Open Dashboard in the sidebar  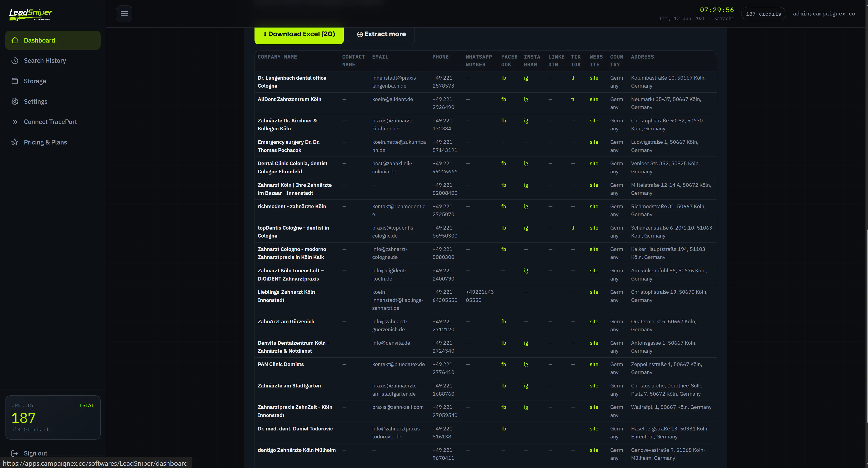[x=53, y=40]
